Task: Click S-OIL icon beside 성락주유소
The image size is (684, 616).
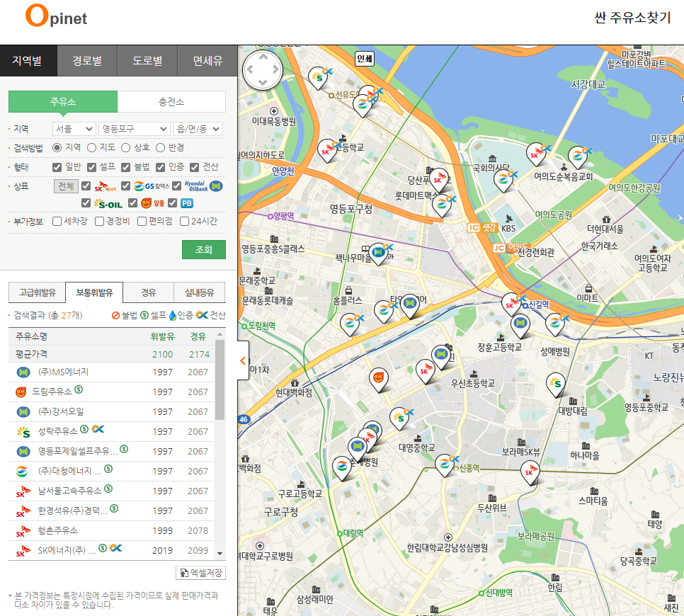Action: [x=23, y=432]
